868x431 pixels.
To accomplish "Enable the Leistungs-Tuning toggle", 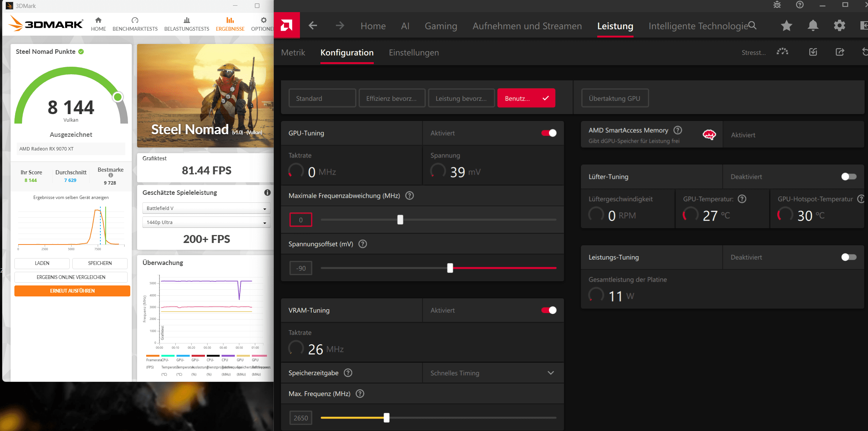I will [849, 257].
